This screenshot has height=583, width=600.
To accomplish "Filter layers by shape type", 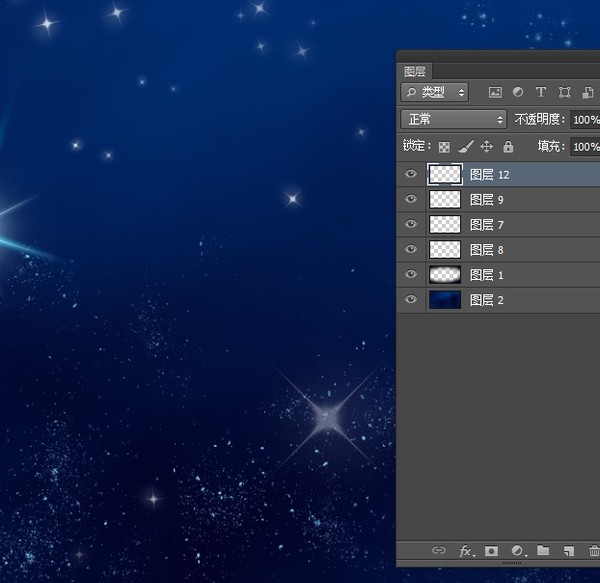I will 564,92.
